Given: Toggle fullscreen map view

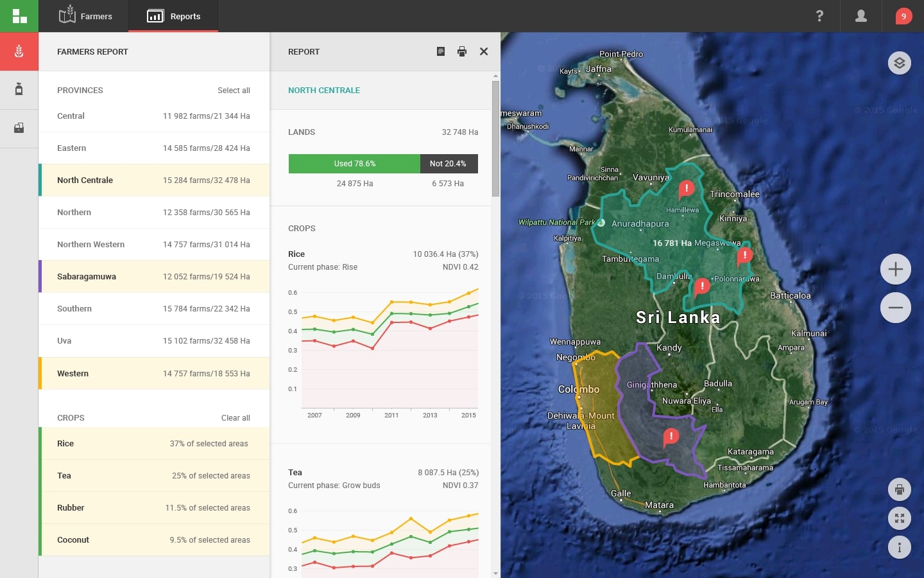Looking at the screenshot, I should tap(900, 518).
